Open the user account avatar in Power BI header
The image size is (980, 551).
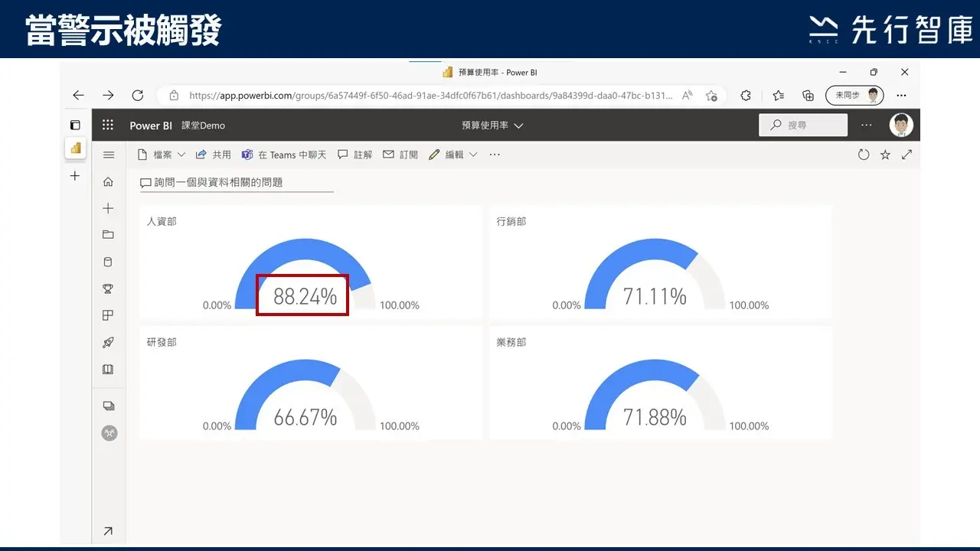[901, 125]
